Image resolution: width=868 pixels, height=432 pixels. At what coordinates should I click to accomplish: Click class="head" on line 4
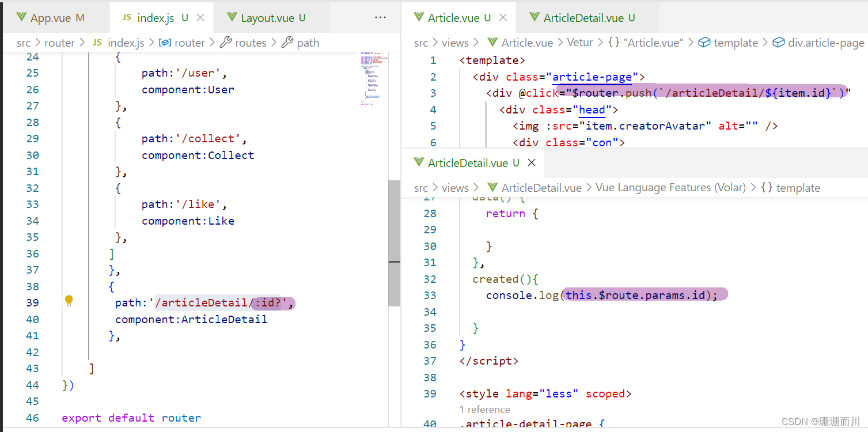571,109
